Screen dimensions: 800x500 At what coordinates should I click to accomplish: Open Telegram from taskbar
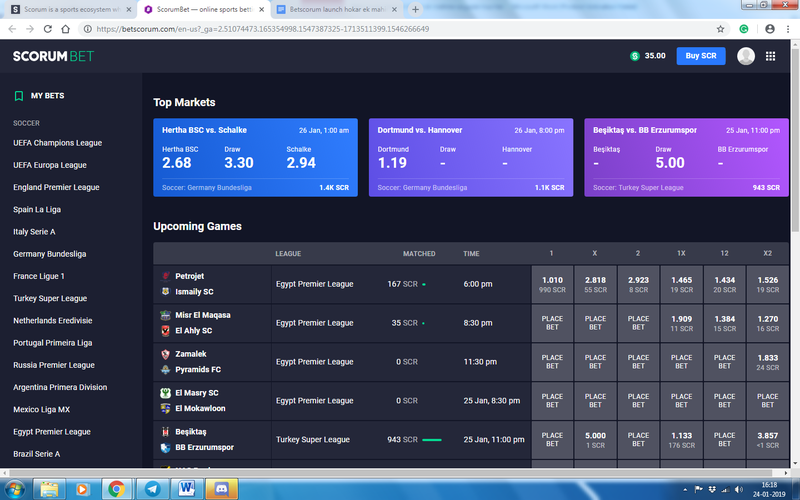(152, 489)
